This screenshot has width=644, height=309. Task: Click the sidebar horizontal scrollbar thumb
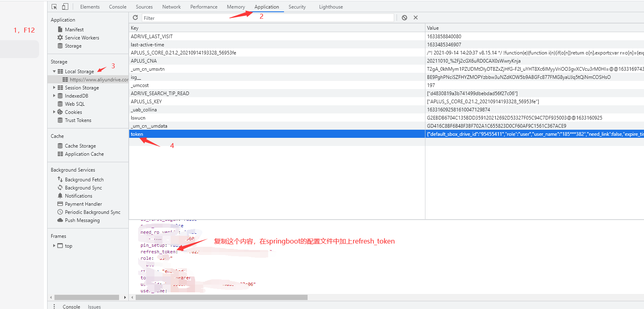[87, 298]
